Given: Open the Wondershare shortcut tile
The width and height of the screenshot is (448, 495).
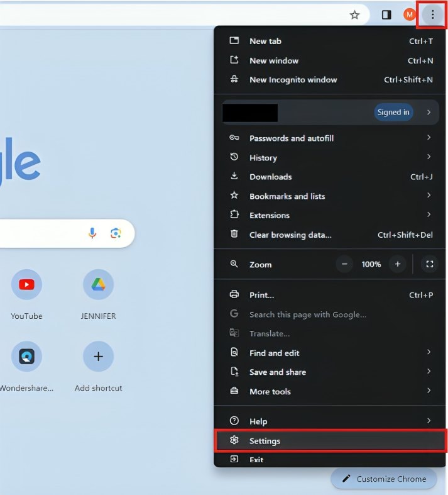Looking at the screenshot, I should 26,357.
